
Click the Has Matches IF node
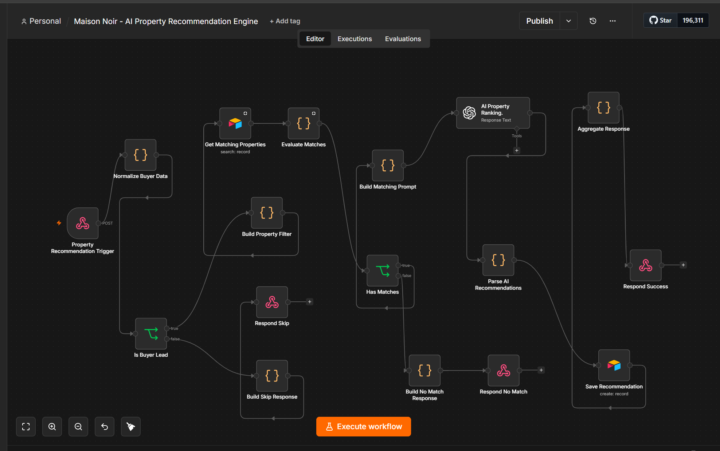click(382, 271)
